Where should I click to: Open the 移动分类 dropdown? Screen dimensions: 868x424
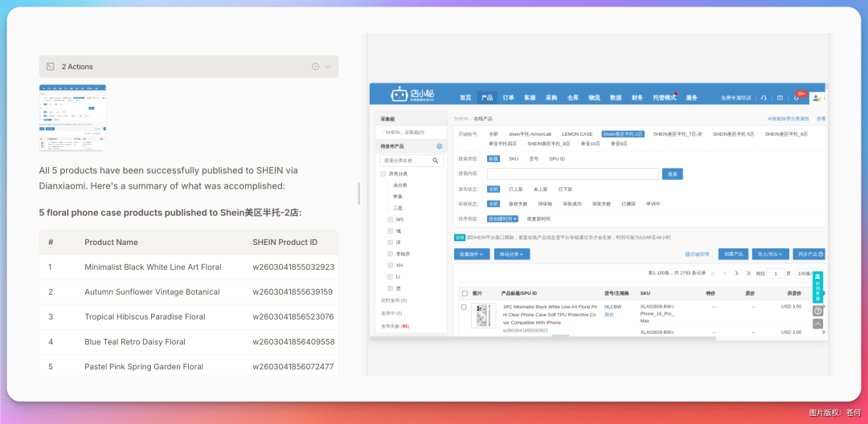[512, 255]
